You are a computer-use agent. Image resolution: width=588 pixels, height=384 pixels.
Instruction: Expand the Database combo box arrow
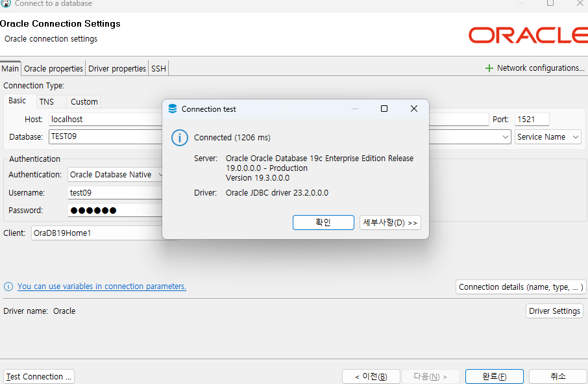[505, 137]
